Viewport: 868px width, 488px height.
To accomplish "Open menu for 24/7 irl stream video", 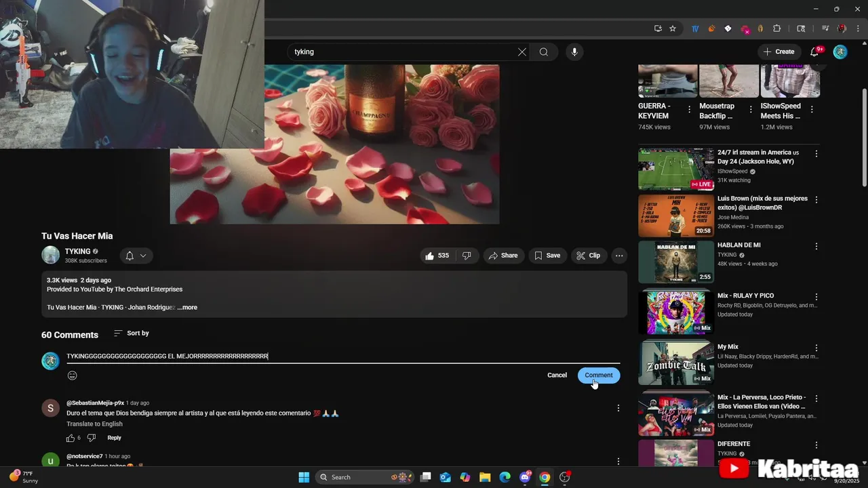I will [816, 154].
